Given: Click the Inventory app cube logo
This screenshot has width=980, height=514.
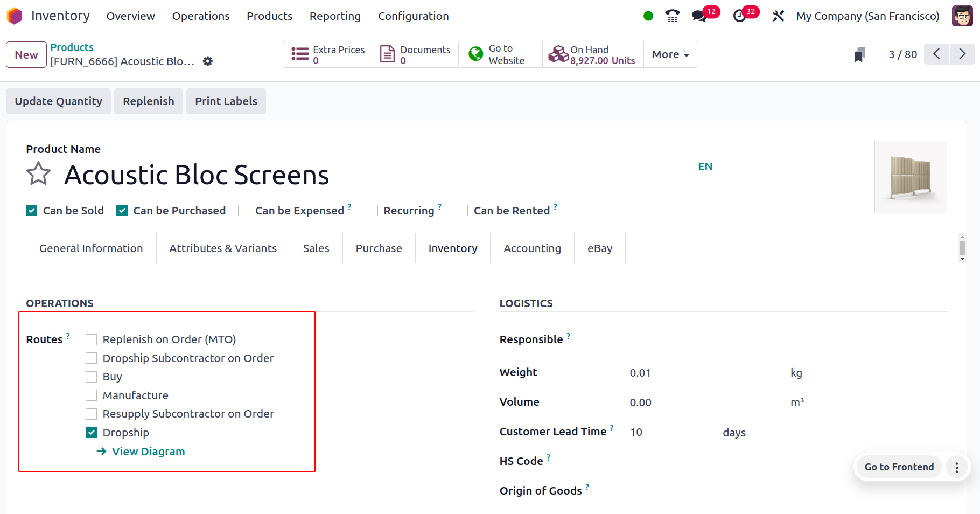Looking at the screenshot, I should pos(15,16).
